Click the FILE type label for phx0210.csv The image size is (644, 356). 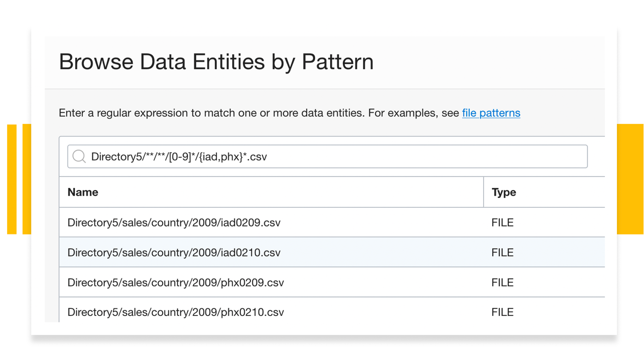tap(502, 312)
